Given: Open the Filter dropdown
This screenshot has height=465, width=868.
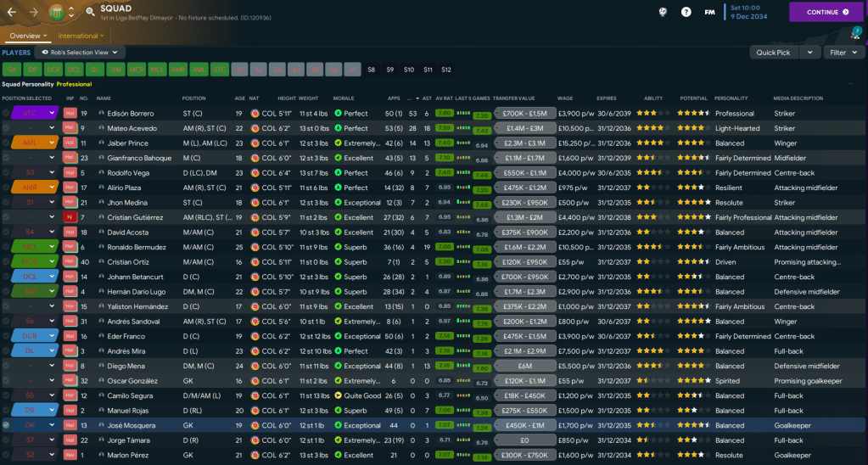Looking at the screenshot, I should [x=843, y=53].
